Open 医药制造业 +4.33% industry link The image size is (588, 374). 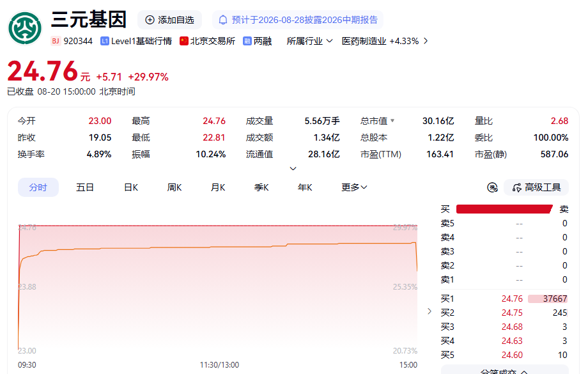click(380, 41)
